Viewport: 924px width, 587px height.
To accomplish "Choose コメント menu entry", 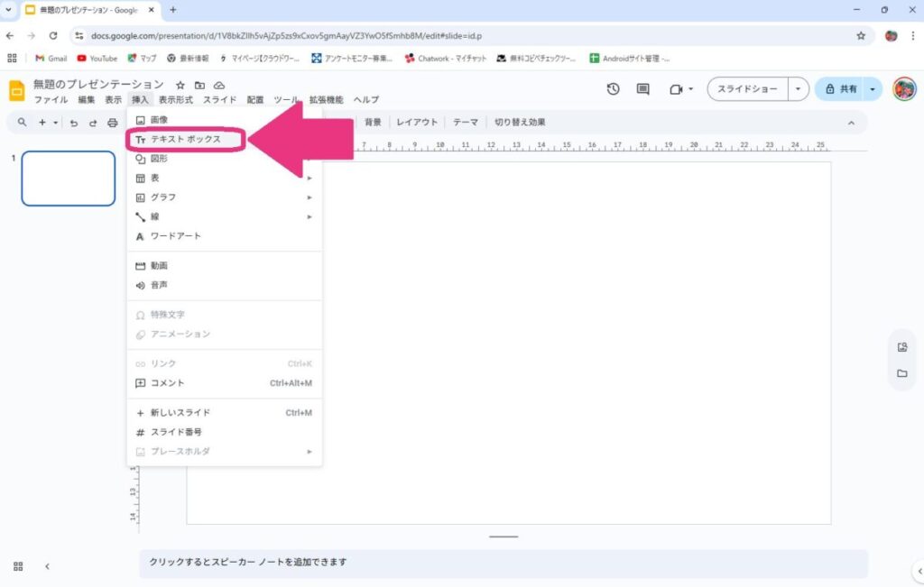I will click(x=224, y=382).
